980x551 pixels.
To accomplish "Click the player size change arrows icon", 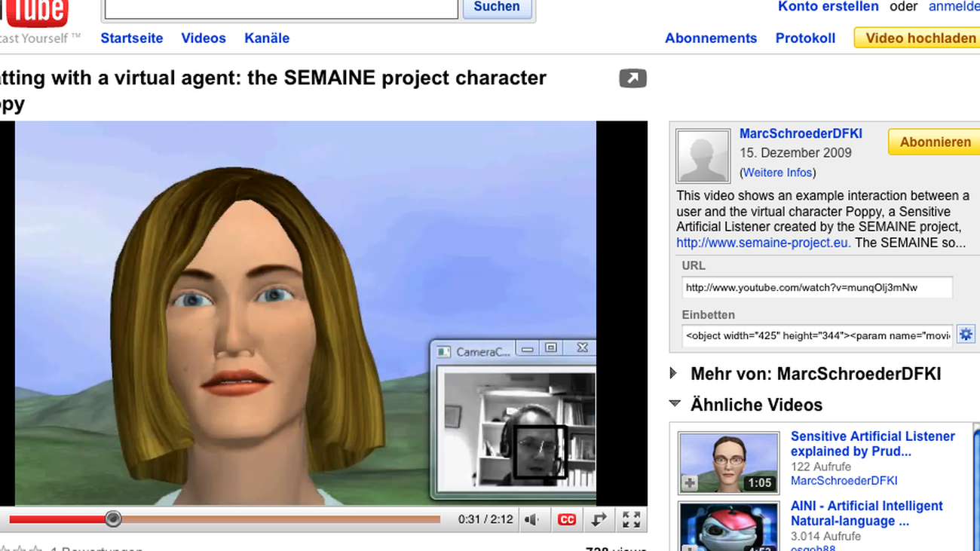I will [599, 519].
